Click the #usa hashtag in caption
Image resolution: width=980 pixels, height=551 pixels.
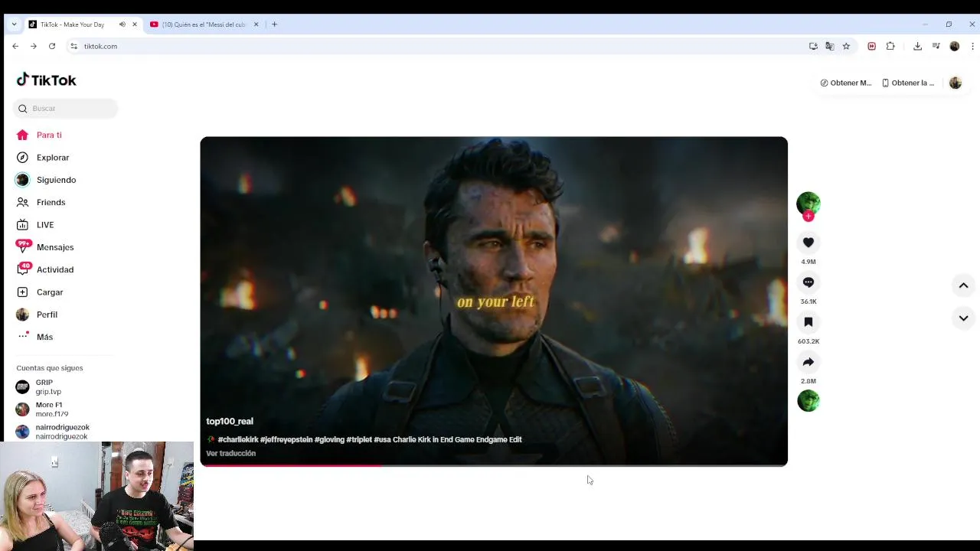click(382, 439)
